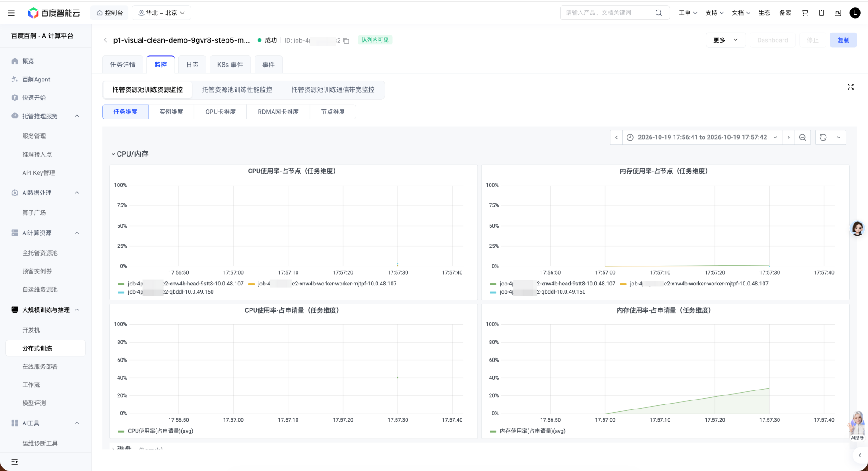
Task: Switch language with the EN icon
Action: (x=838, y=13)
